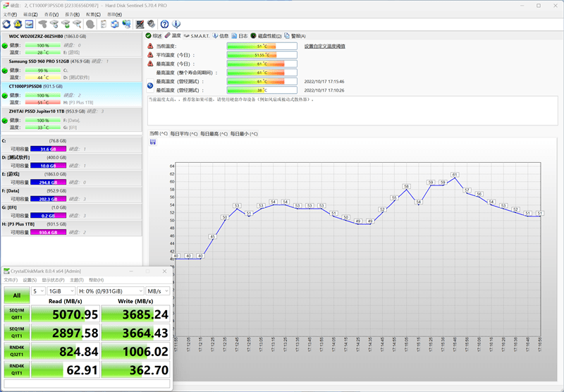564x392 pixels.
Task: Click the warning icon beside 当前温度
Action: (150, 46)
